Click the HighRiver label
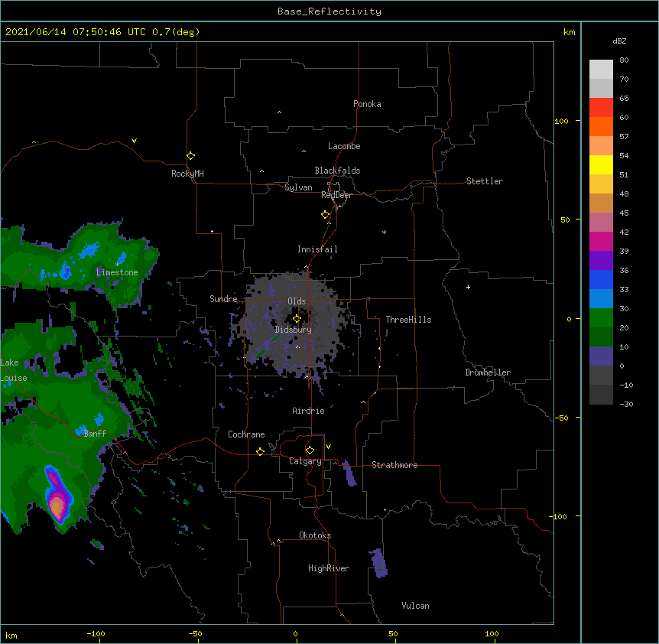This screenshot has height=644, width=659. tap(329, 568)
